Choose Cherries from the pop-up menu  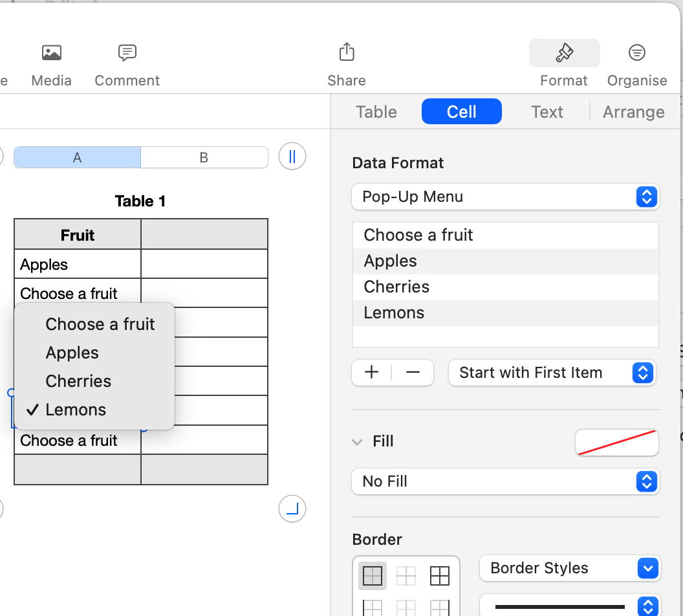(78, 381)
